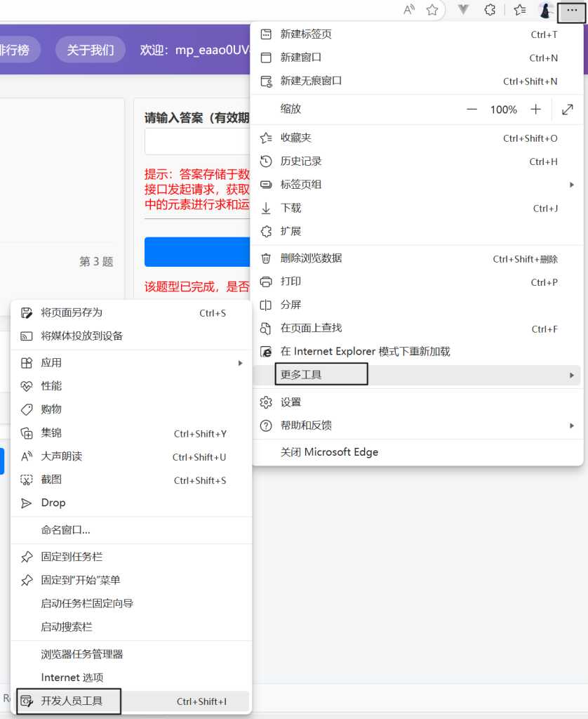The height and width of the screenshot is (719, 588).
Task: Click the 关于我们 navigation button
Action: (91, 50)
